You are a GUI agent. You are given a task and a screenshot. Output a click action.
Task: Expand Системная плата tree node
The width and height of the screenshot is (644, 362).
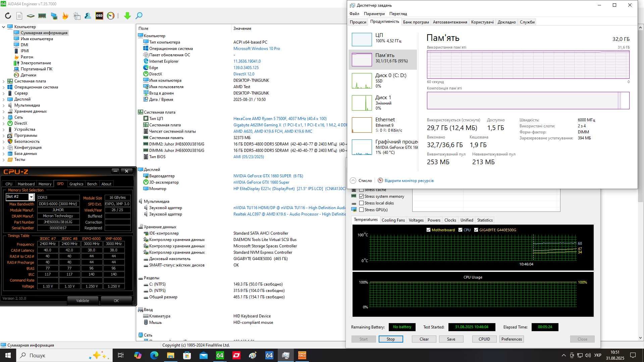point(4,81)
